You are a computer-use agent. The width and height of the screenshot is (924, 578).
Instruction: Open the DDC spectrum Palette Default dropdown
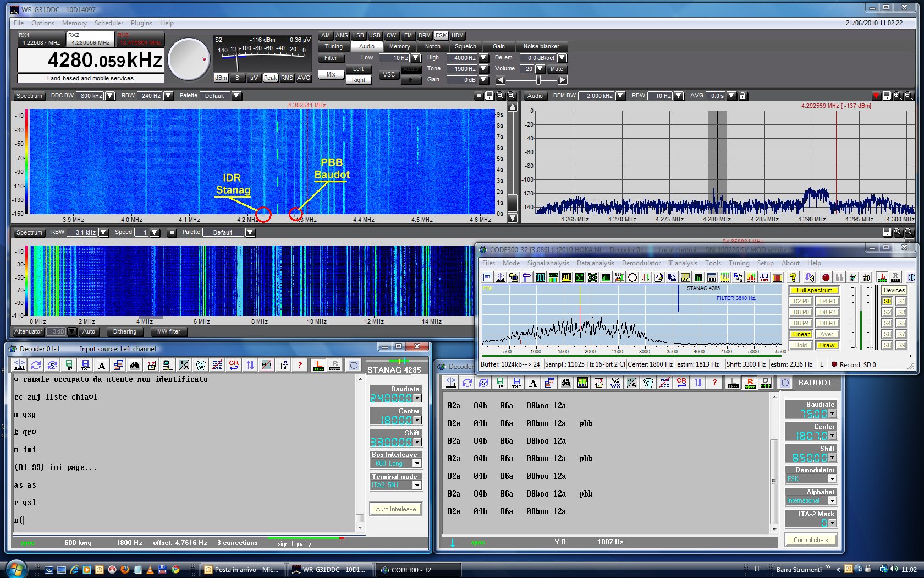[x=237, y=96]
